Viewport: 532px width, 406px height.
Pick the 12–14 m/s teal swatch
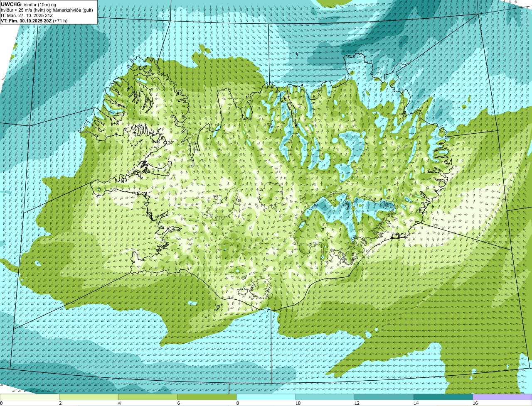(384, 397)
